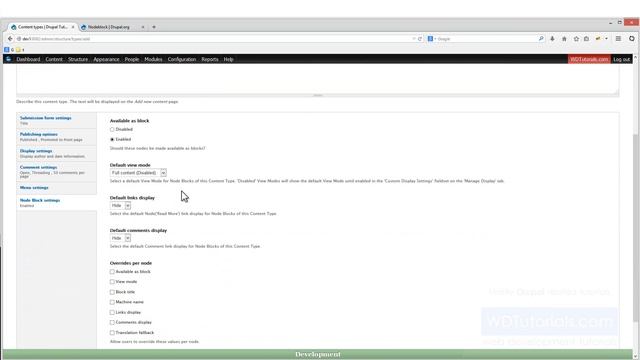
Task: Check the View mode override
Action: pos(112,282)
